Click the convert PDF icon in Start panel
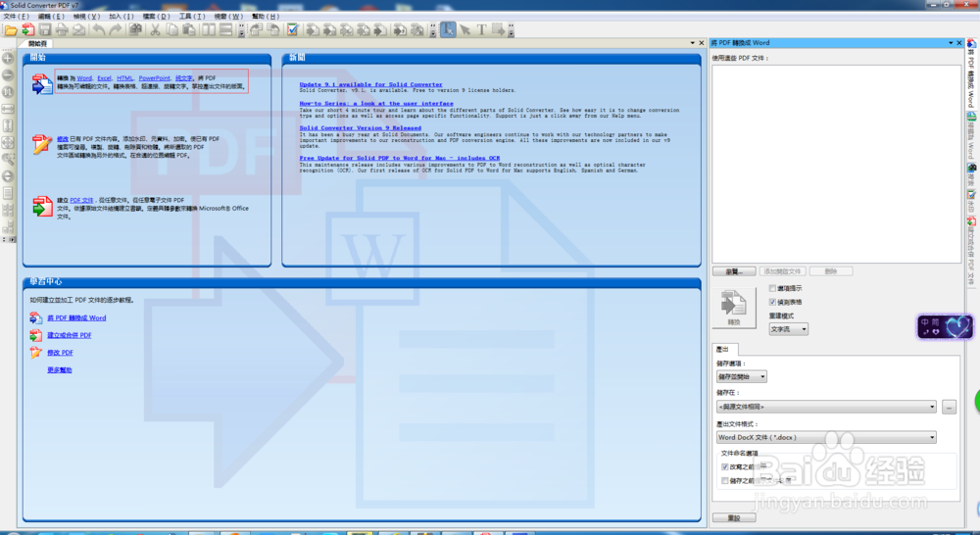 (x=42, y=83)
